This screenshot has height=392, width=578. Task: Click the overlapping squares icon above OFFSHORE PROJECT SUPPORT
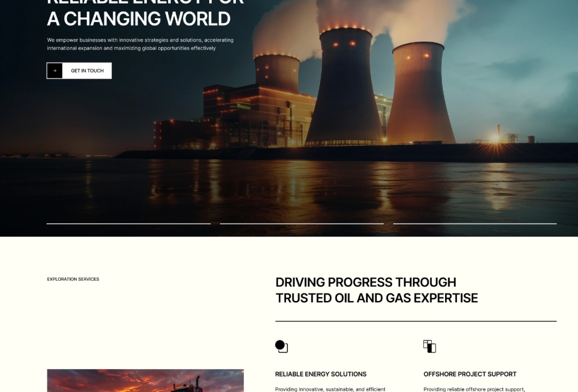[x=430, y=346]
